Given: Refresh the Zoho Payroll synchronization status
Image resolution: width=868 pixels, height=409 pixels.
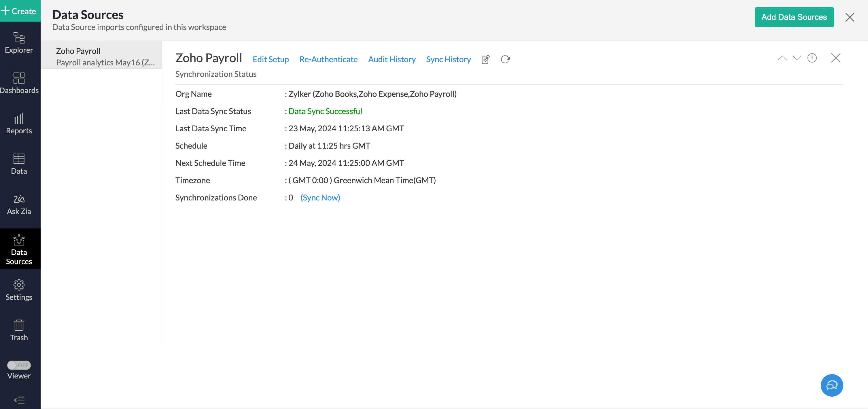Looking at the screenshot, I should [x=505, y=59].
